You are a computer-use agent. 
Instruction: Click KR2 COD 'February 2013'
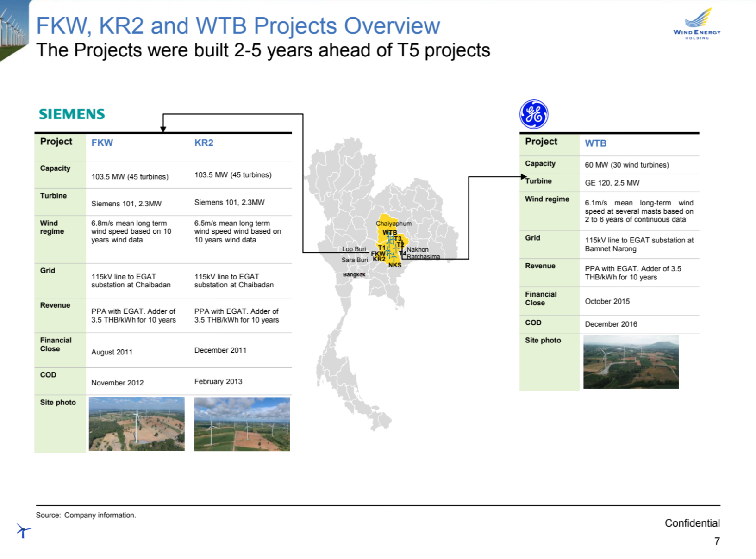pos(218,381)
